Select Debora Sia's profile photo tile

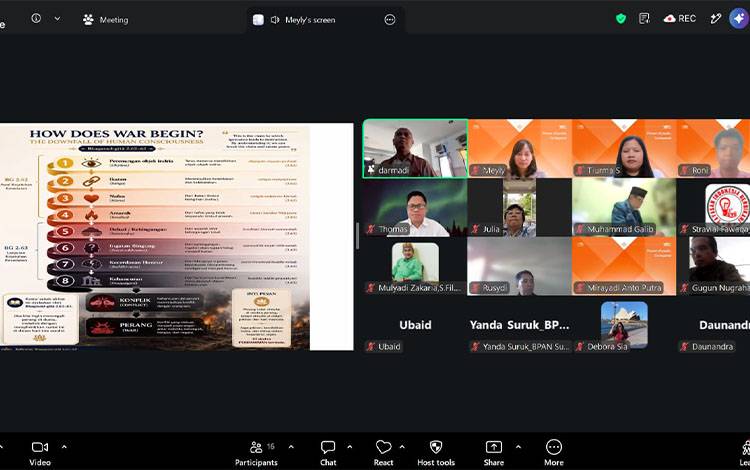(624, 325)
